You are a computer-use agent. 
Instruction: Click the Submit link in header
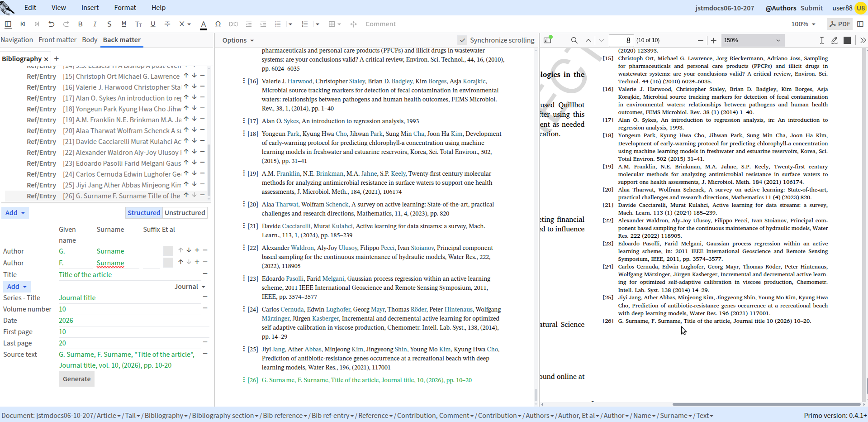pos(811,8)
